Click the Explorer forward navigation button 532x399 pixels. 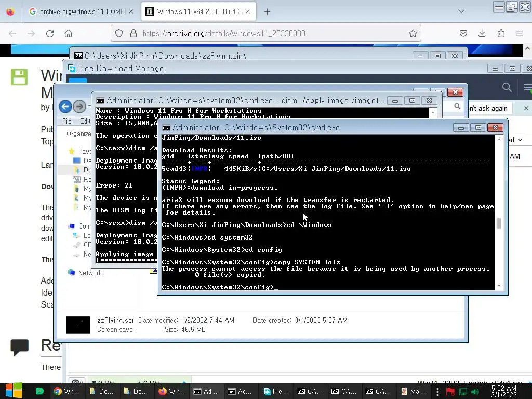point(79,107)
